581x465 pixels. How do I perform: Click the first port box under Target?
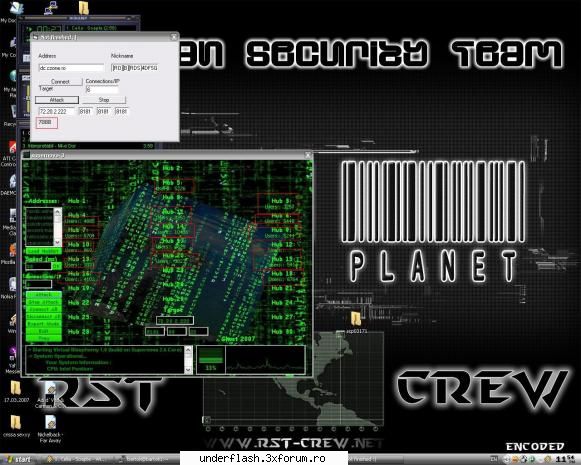155,332
